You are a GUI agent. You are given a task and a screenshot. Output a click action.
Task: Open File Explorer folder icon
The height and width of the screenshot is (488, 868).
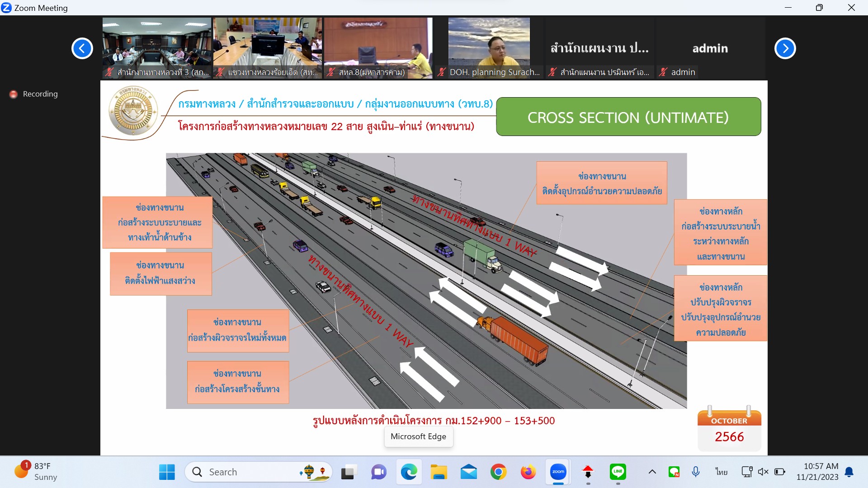[439, 472]
